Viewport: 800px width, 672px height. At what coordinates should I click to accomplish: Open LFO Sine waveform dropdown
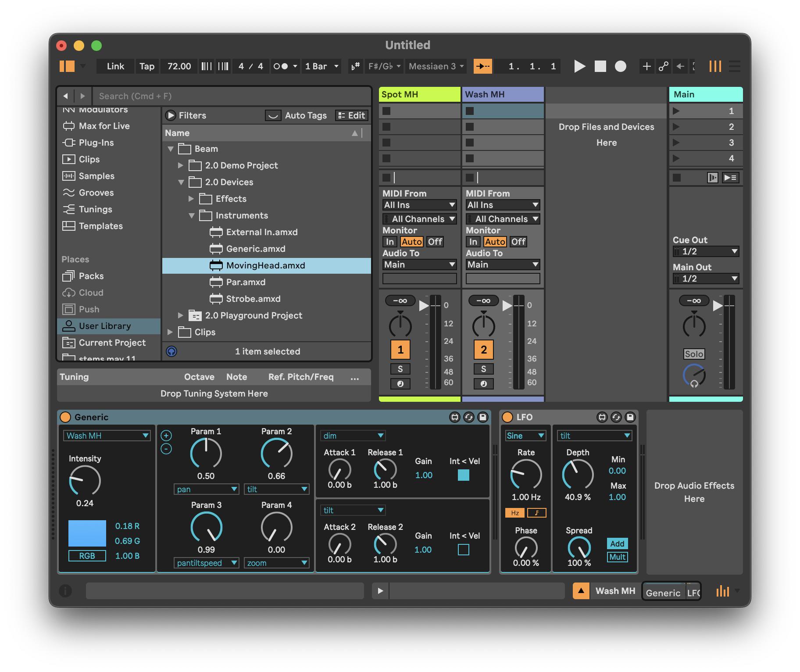[525, 436]
